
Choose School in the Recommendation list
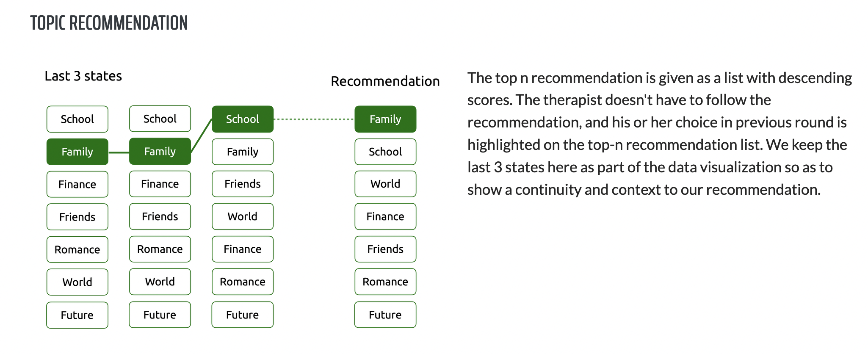point(385,152)
